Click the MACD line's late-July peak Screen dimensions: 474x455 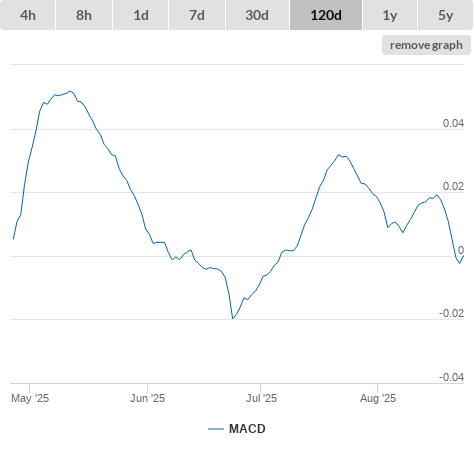[339, 155]
